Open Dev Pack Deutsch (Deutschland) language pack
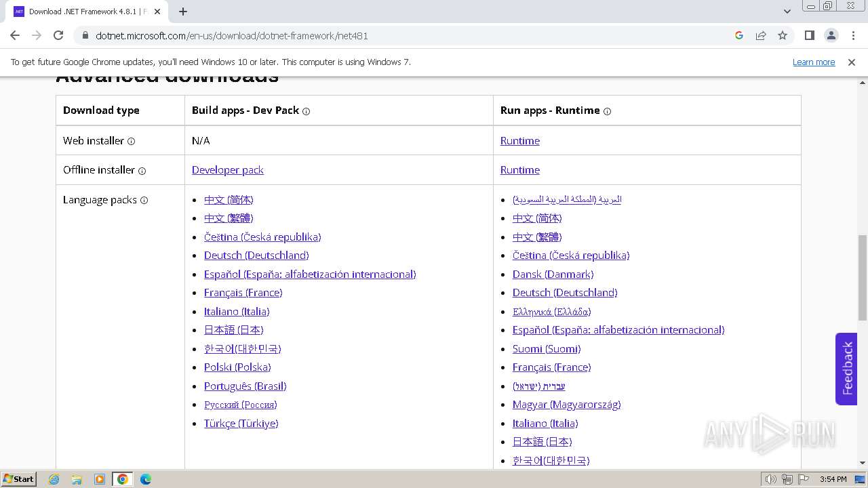868x488 pixels. tap(256, 255)
